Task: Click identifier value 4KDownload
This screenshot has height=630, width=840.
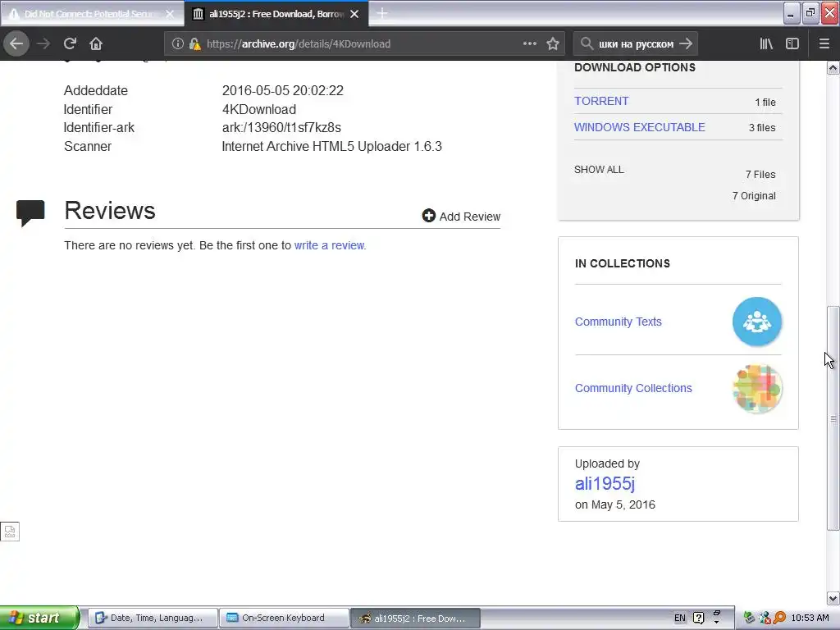Action: pos(258,109)
